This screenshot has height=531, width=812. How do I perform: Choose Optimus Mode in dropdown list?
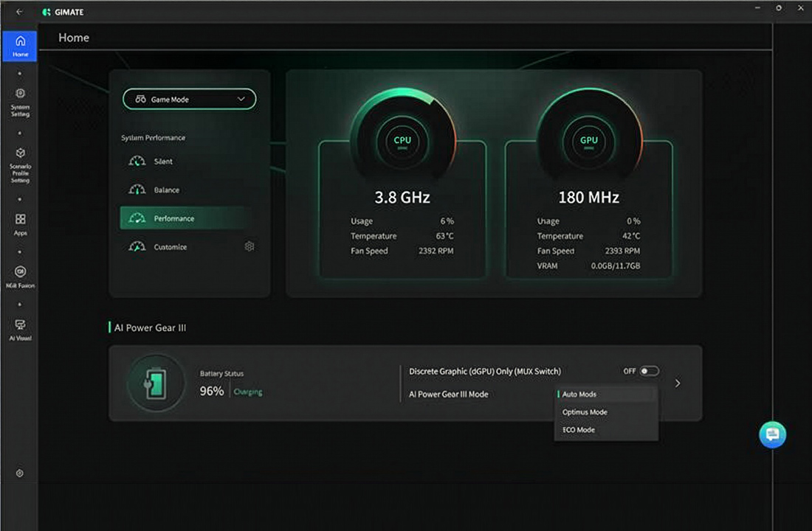click(606, 412)
